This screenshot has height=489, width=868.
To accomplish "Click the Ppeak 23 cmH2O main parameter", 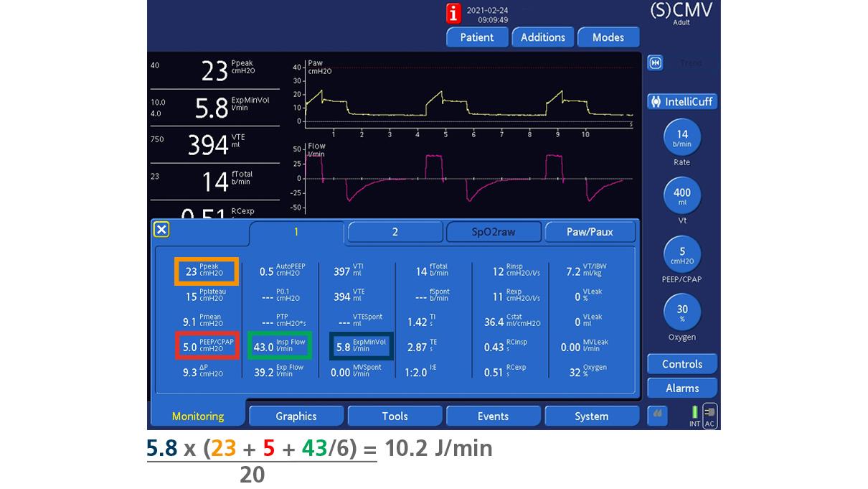I will 214,70.
